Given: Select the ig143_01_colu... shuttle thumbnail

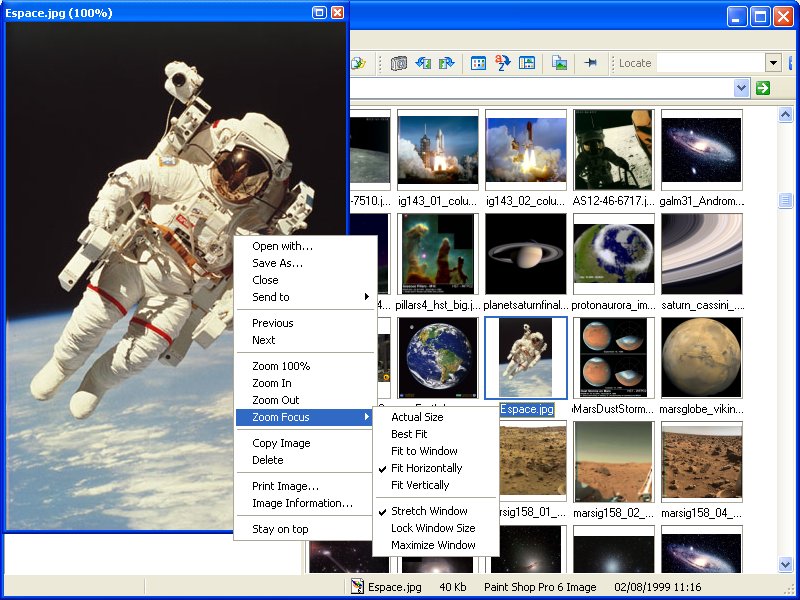Looking at the screenshot, I should 438,150.
